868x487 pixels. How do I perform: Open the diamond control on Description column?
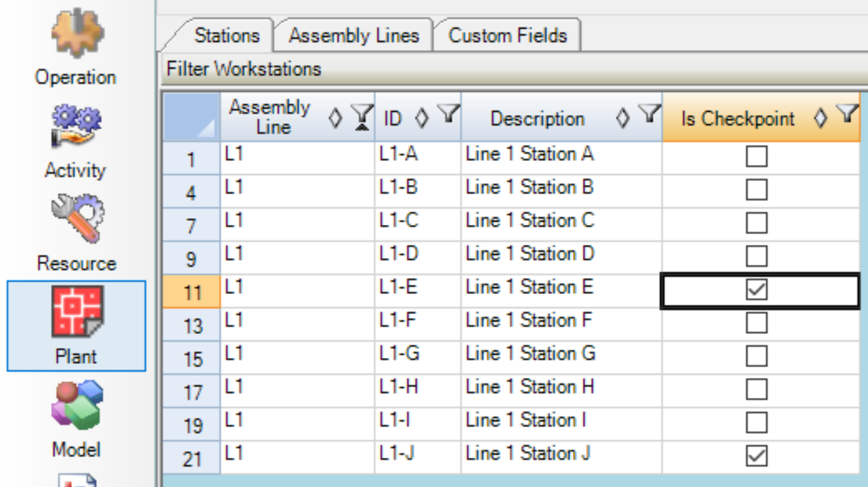pos(623,116)
